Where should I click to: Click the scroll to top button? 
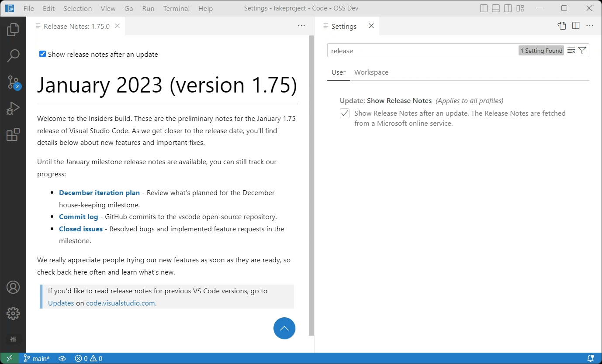coord(284,328)
